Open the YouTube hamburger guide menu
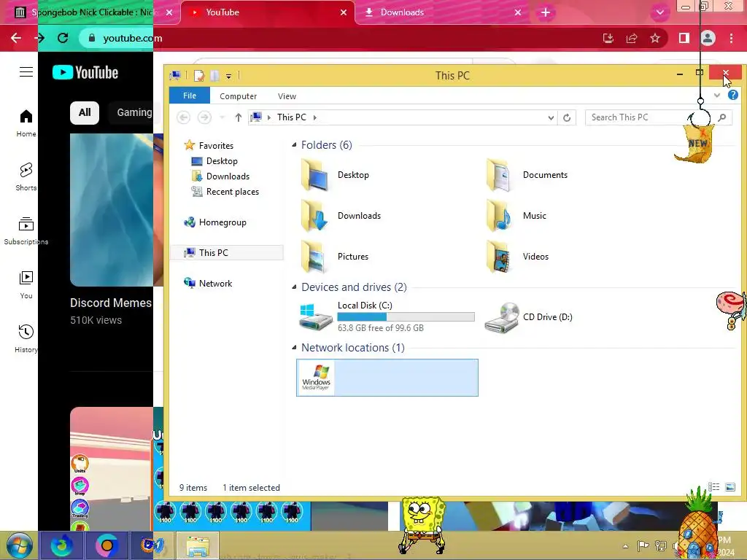This screenshot has width=747, height=560. coord(26,72)
